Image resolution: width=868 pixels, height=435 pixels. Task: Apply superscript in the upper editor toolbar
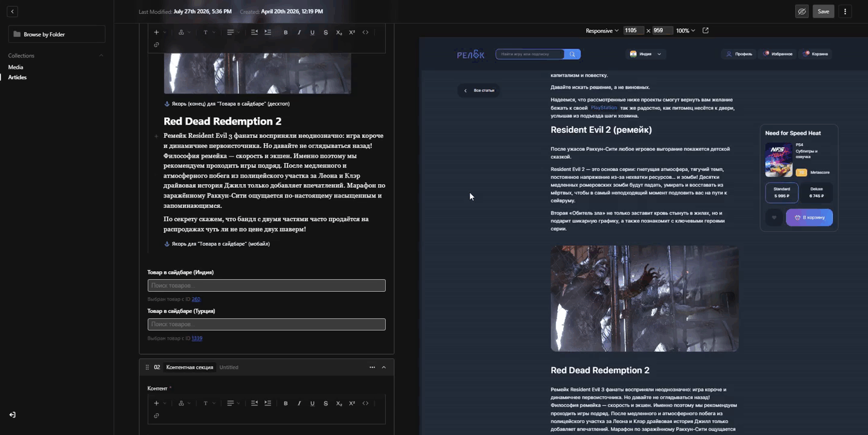click(x=352, y=32)
